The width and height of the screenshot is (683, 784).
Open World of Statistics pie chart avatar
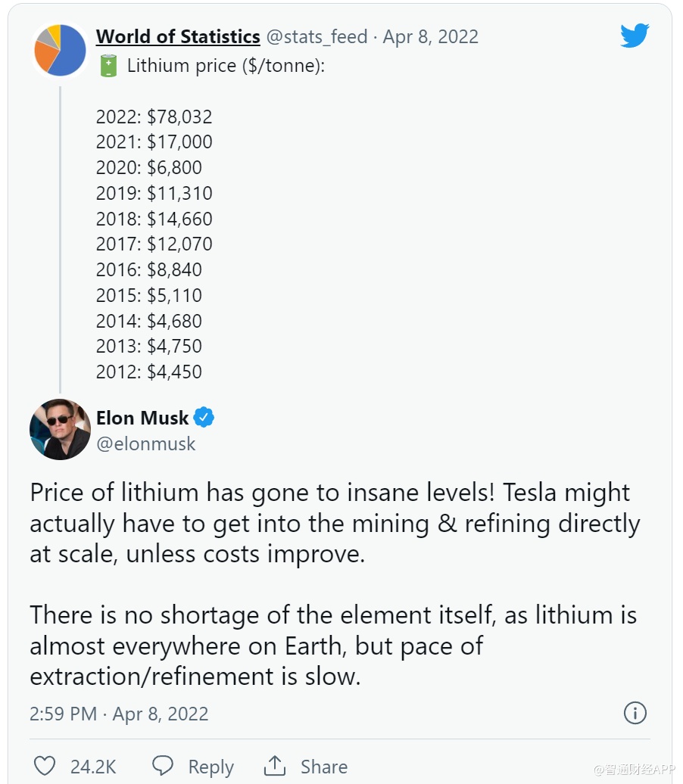tap(61, 50)
